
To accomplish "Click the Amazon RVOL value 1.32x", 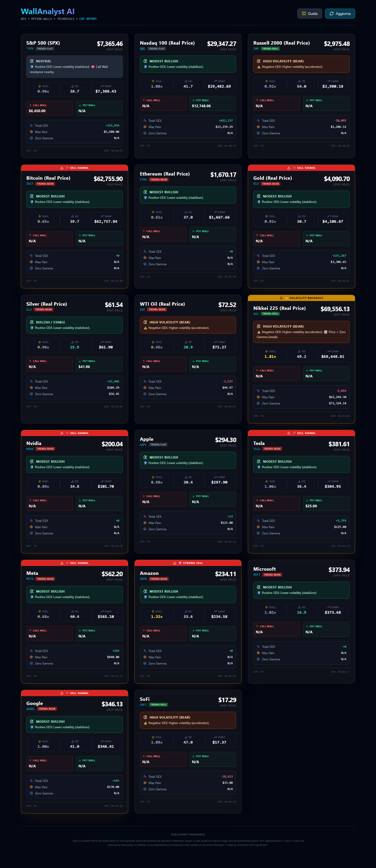I will click(x=157, y=617).
